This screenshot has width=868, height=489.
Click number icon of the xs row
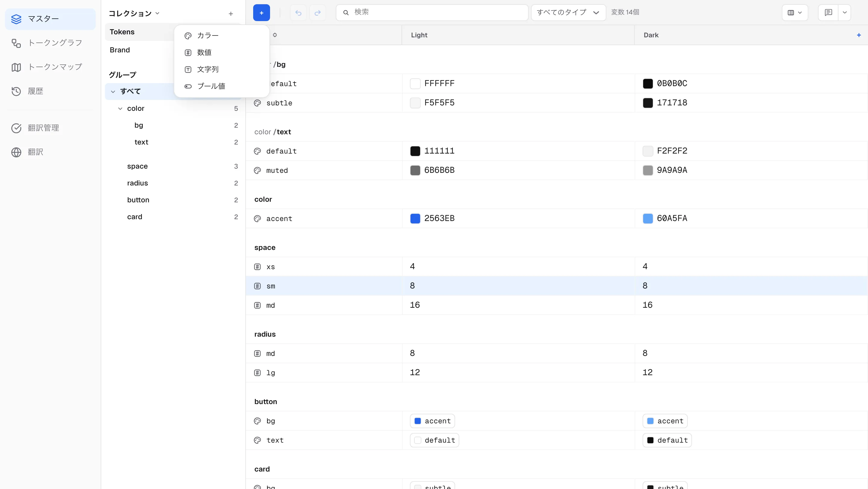tap(257, 267)
